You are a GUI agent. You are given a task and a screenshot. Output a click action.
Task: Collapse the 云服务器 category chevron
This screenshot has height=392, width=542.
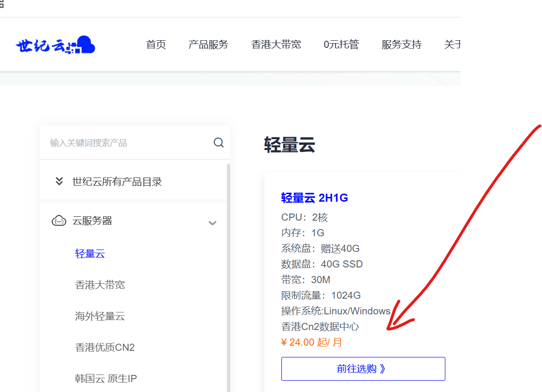212,223
